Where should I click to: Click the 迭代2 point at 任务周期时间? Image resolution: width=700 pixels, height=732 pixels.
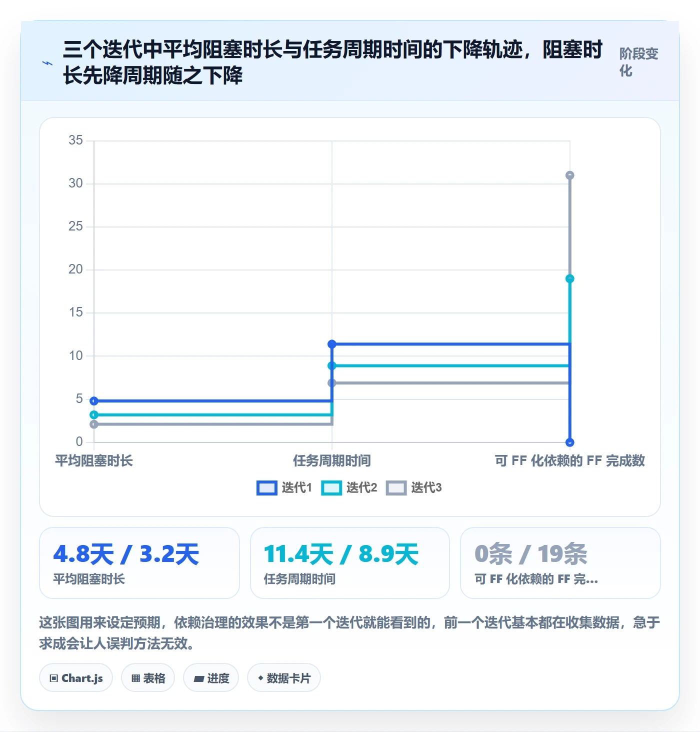coord(332,366)
